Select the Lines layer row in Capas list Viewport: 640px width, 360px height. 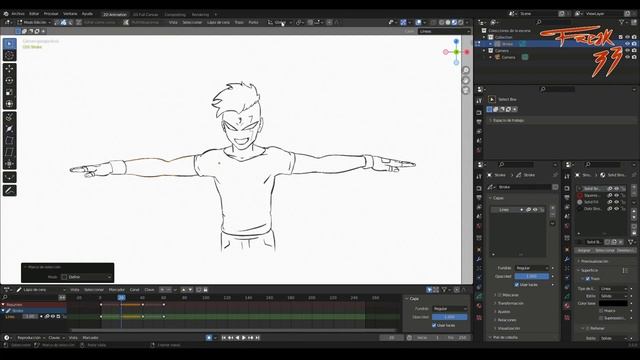tap(518, 210)
